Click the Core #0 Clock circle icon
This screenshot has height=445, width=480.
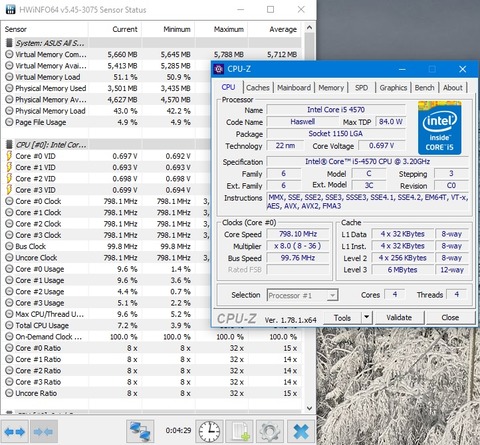tap(9, 201)
